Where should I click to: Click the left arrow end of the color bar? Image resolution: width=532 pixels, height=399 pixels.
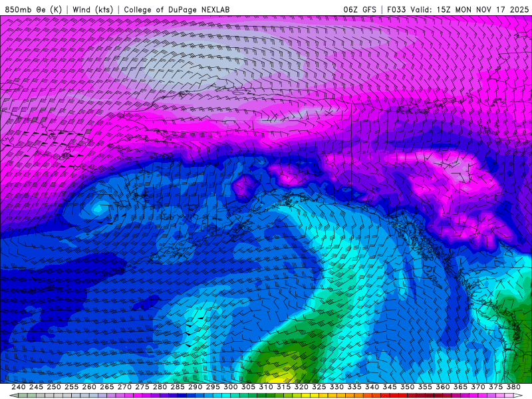pos(13,396)
